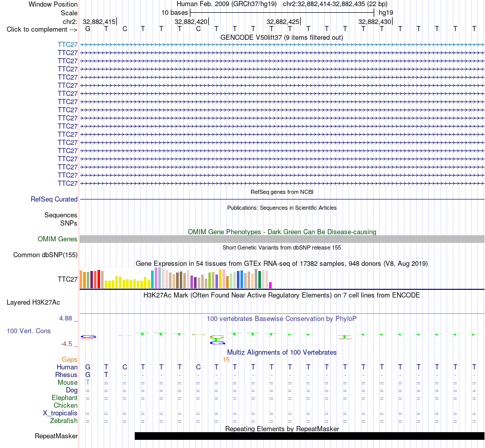Click 'Multiz Alignments of 100 Vertebrates' title
Screen dimensions: 485x448
click(282, 352)
